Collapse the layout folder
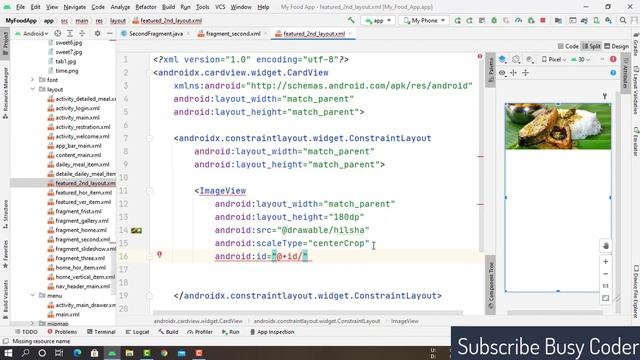The height and width of the screenshot is (360, 640). click(32, 89)
